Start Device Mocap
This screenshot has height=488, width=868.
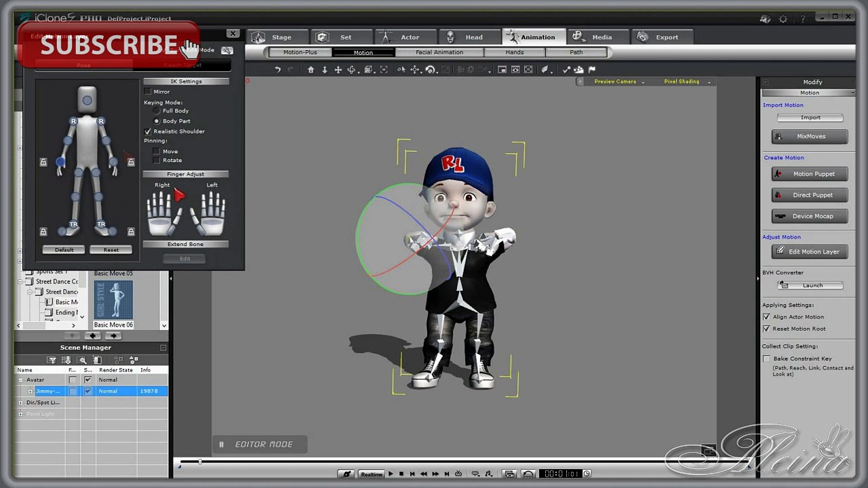810,216
